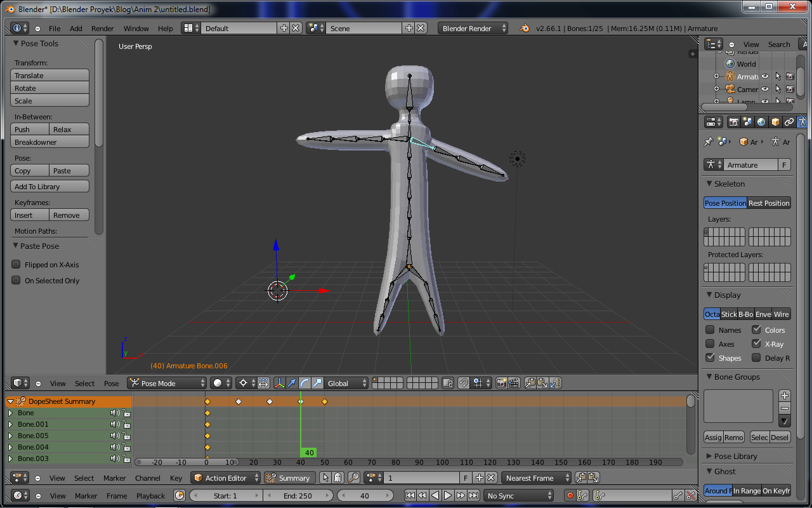
Task: Open the Object properties tab cube icon
Action: pos(775,122)
